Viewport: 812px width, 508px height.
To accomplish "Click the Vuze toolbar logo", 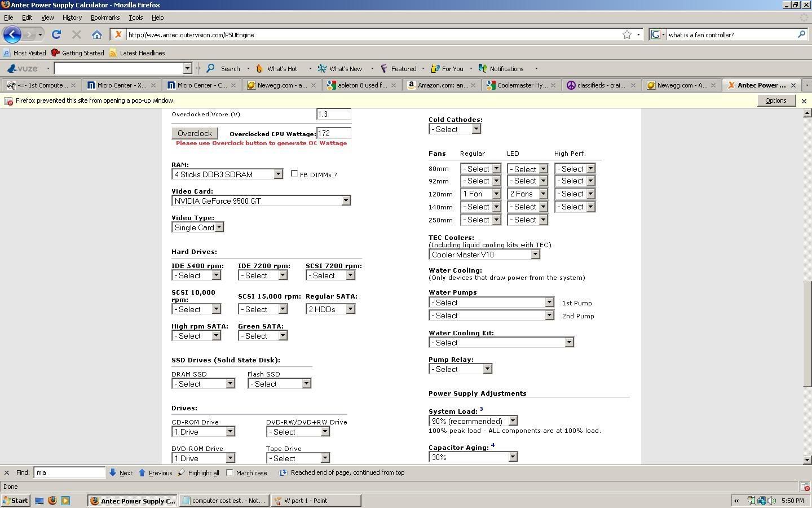I will tap(23, 68).
